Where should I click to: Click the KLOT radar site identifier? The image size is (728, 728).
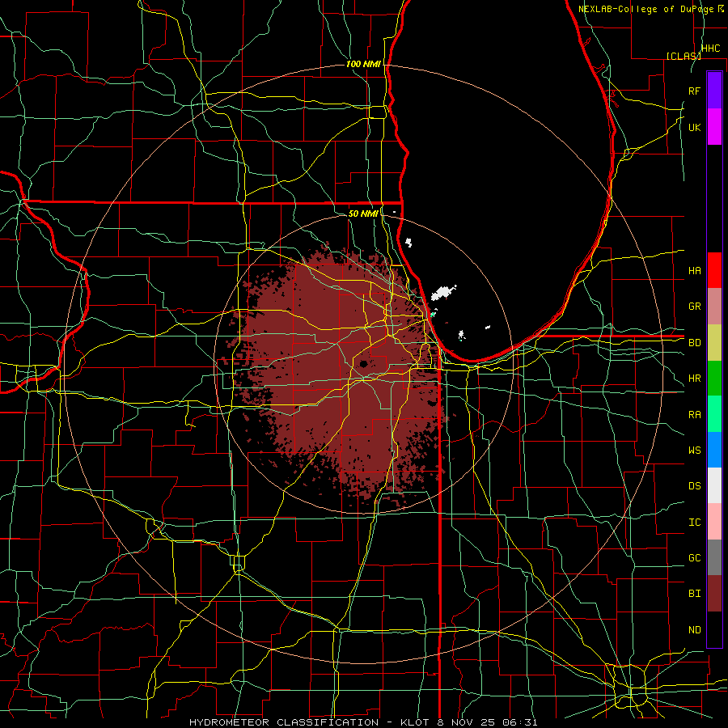click(x=415, y=722)
